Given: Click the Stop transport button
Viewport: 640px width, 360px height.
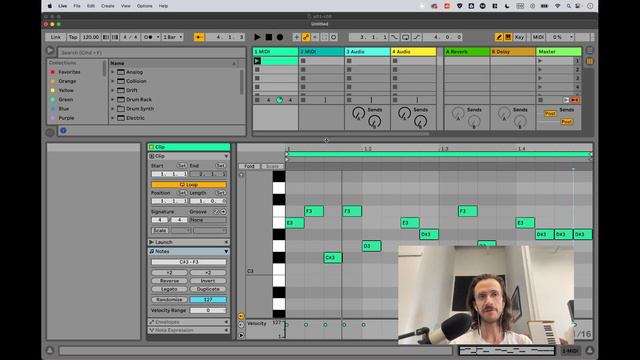Looking at the screenshot, I should coord(269,37).
